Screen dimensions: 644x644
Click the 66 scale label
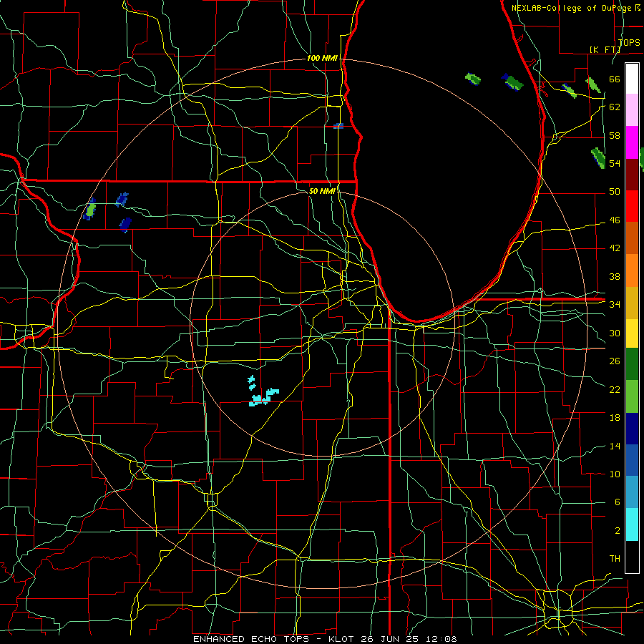(x=615, y=79)
